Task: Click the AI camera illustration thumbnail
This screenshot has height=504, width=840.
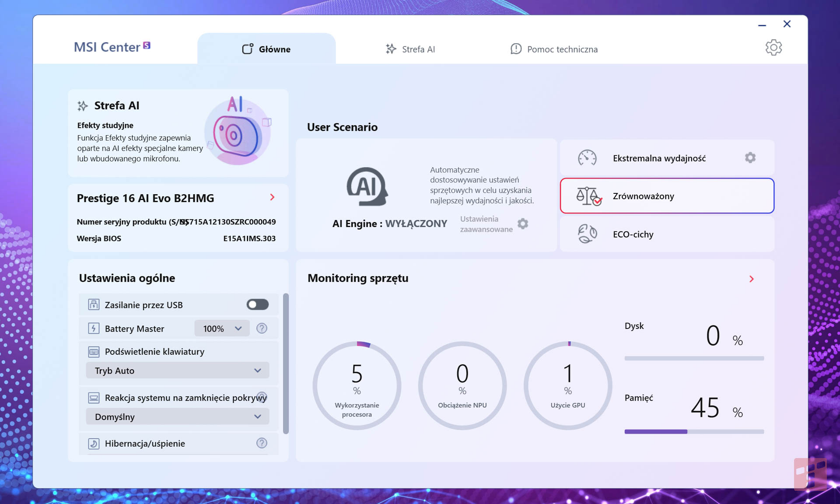Action: coord(238,130)
